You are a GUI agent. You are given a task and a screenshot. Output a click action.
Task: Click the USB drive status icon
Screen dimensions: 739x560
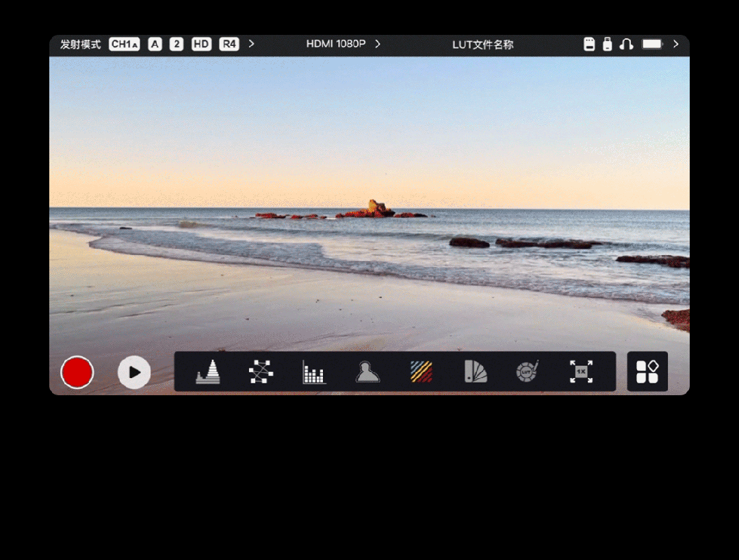608,44
